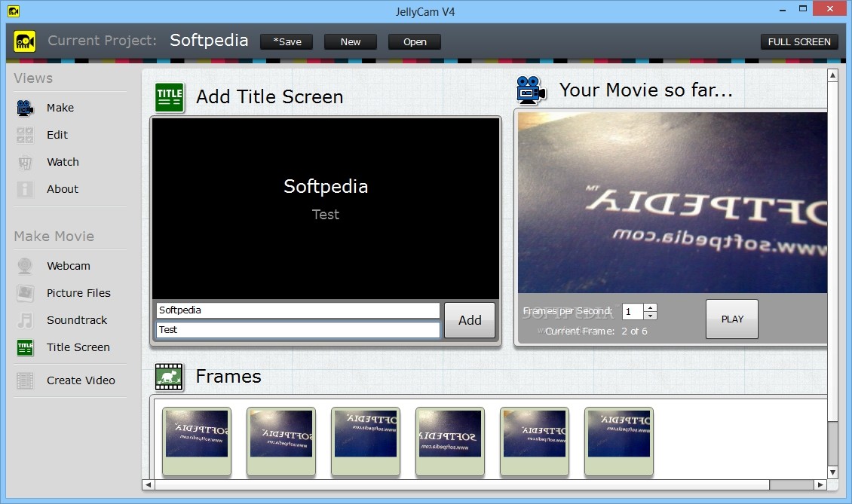Choose Title Screen under Make Movie
The width and height of the screenshot is (852, 504).
78,347
